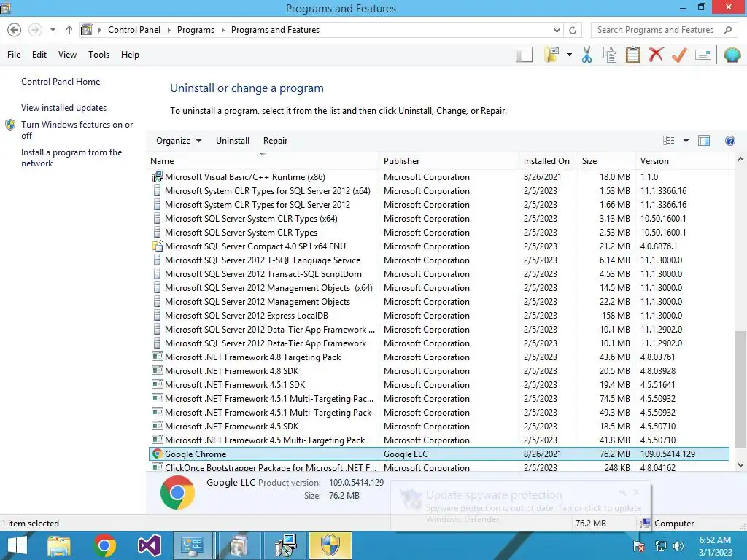Click the Repair button
The image size is (747, 560).
pyautogui.click(x=275, y=141)
